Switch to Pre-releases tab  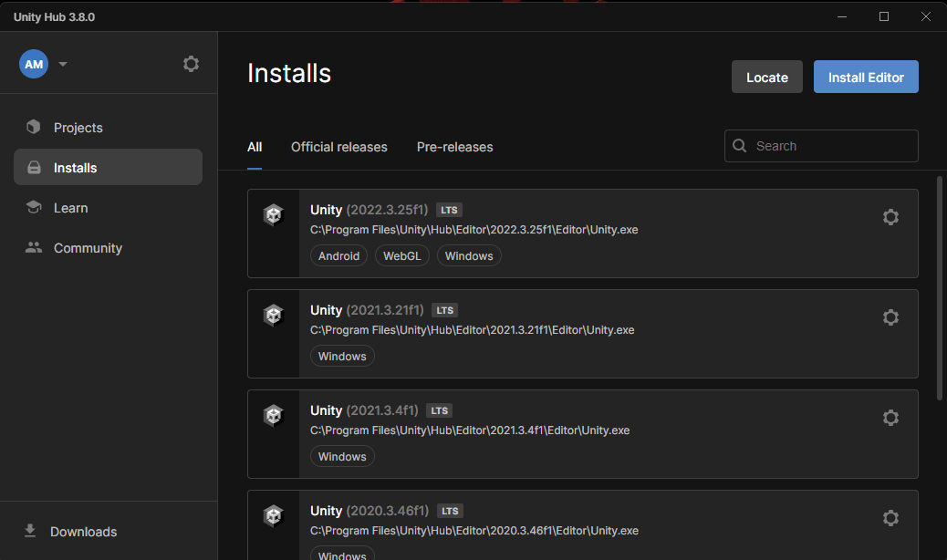coord(454,147)
